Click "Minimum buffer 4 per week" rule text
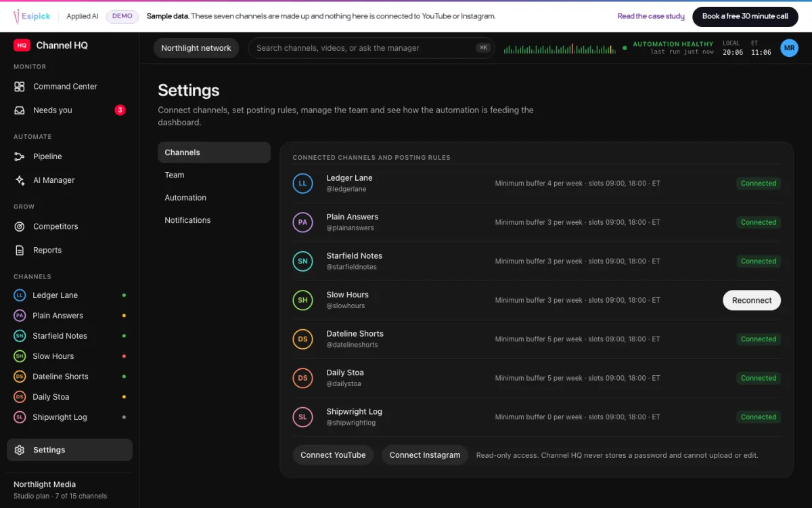 [x=539, y=184]
